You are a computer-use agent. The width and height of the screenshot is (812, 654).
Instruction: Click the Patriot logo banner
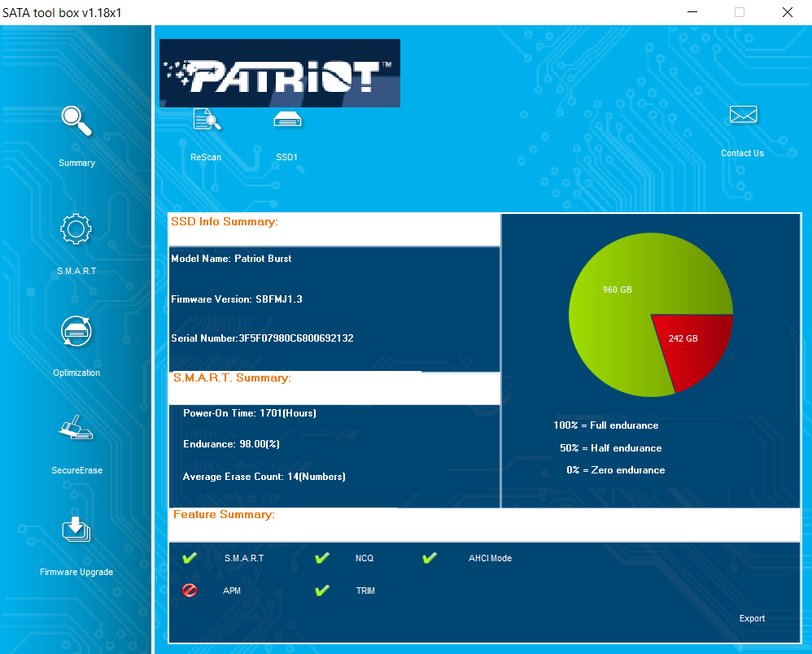click(x=280, y=73)
